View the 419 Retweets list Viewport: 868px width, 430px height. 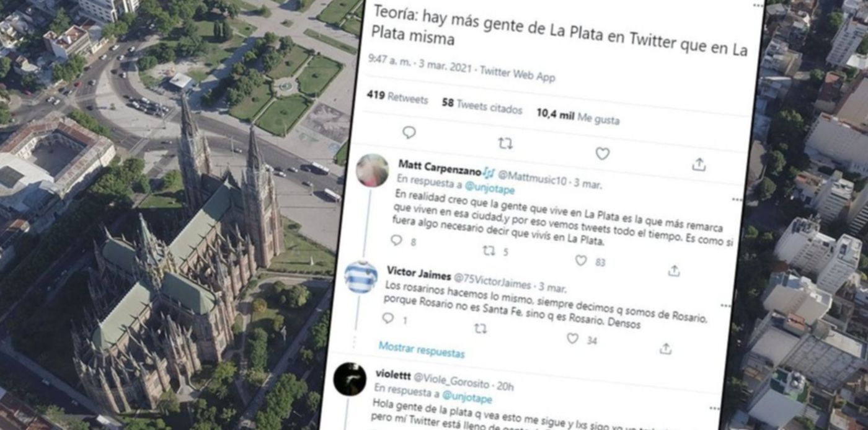tap(397, 97)
